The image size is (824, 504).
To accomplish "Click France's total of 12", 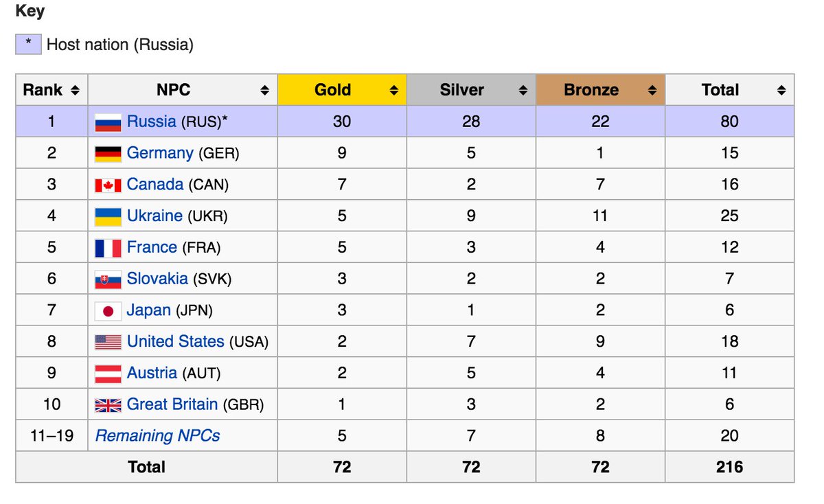I will (729, 248).
